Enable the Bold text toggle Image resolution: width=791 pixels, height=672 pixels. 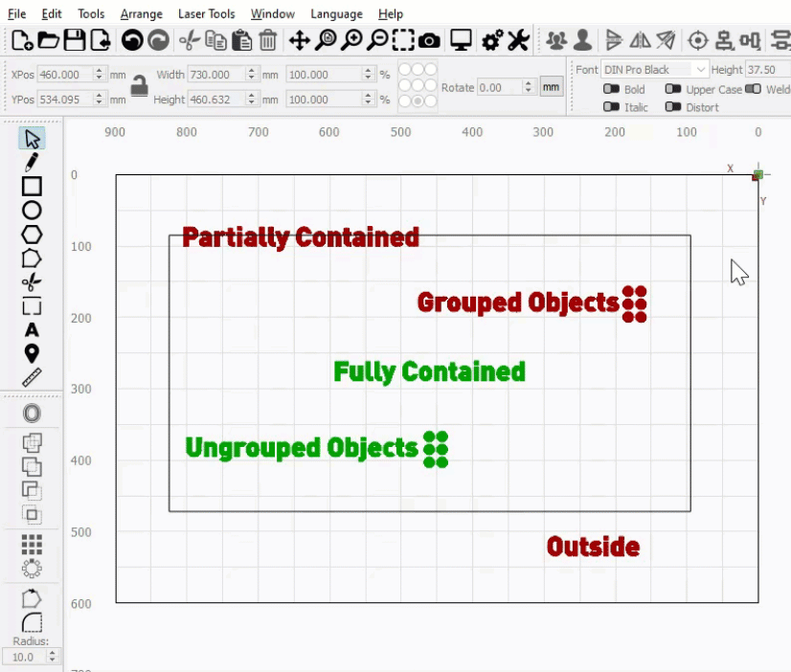coord(611,89)
